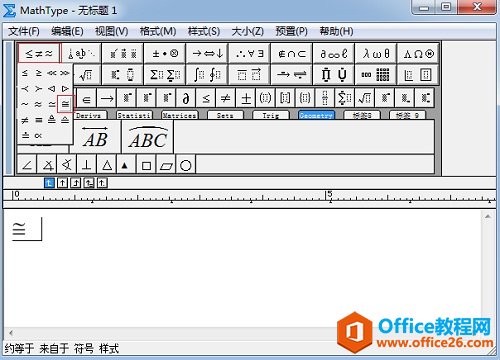The height and width of the screenshot is (360, 500).
Task: Insert curly braces template from small bar
Action: coord(305,98)
